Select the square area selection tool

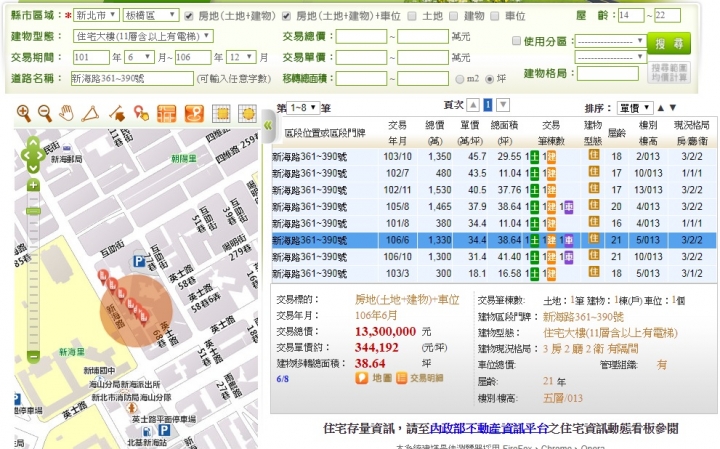click(x=221, y=113)
